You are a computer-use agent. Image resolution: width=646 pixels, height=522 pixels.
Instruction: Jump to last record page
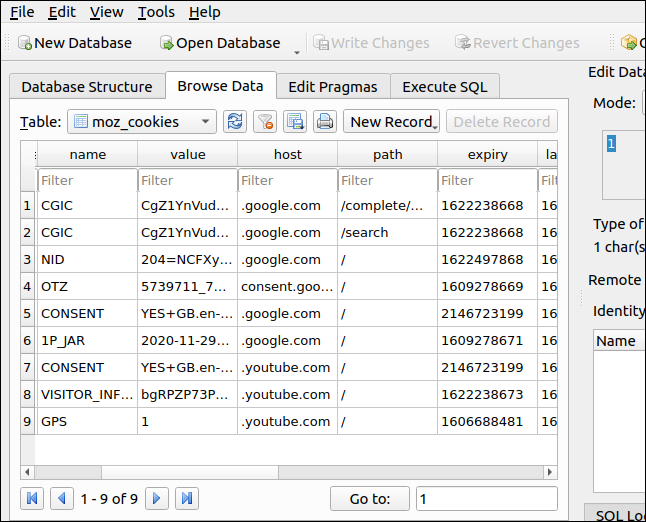coord(186,498)
